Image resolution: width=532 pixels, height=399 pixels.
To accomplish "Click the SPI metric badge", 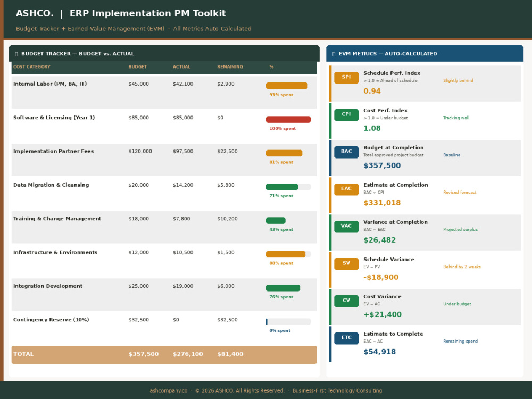I will point(346,77).
